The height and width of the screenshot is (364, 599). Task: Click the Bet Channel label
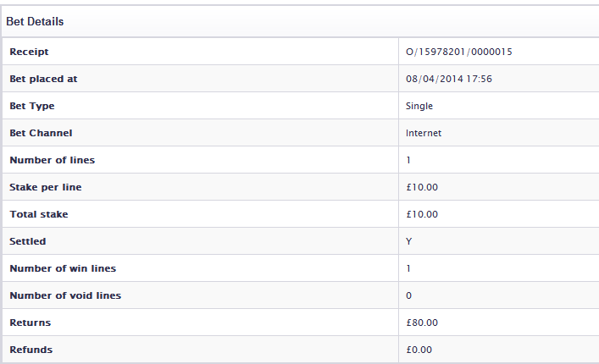[41, 133]
